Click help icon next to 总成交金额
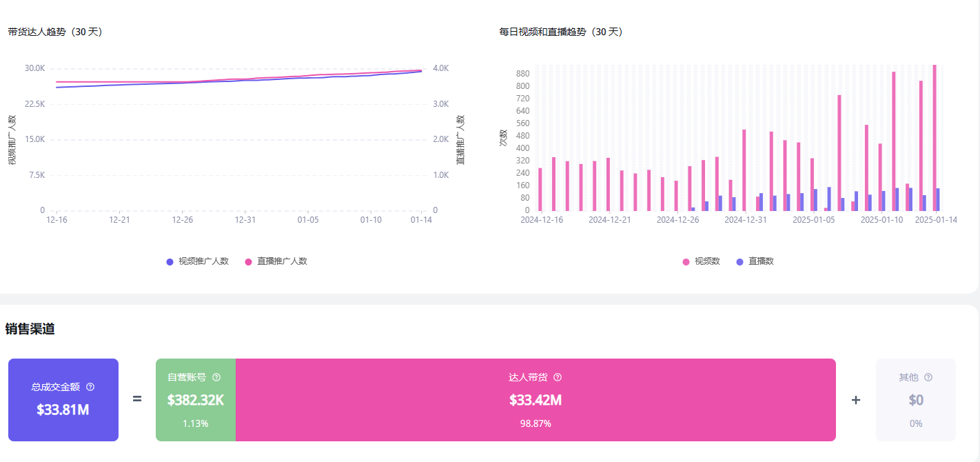Image resolution: width=980 pixels, height=462 pixels. 90,388
